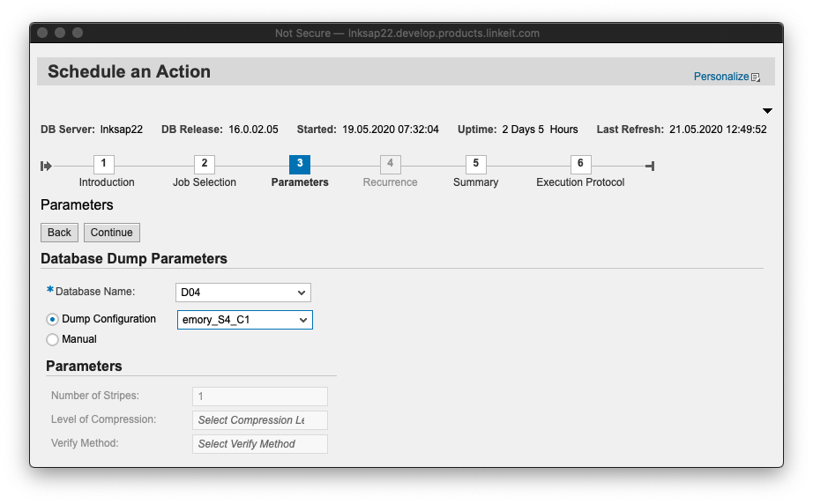Open Verify Method combo box
813x504 pixels.
[260, 444]
